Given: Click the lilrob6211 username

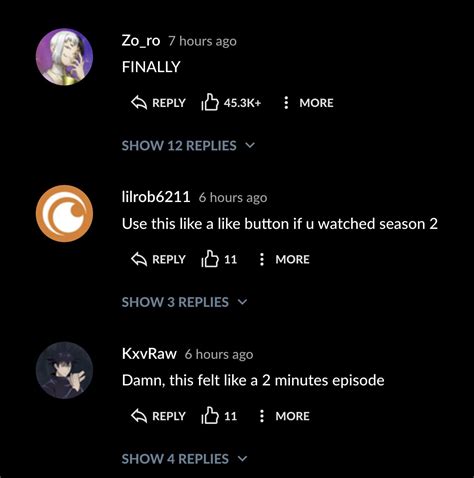Looking at the screenshot, I should coord(156,197).
